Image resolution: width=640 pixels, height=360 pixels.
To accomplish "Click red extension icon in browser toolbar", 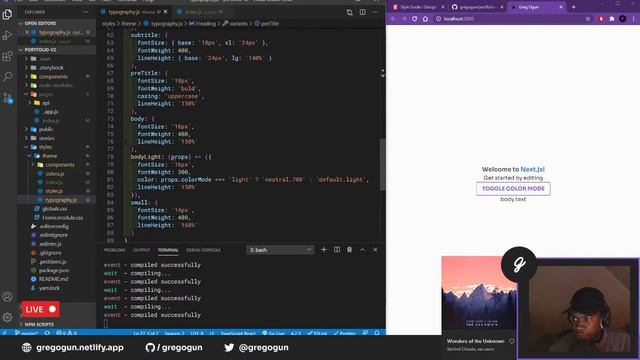I will [x=601, y=19].
